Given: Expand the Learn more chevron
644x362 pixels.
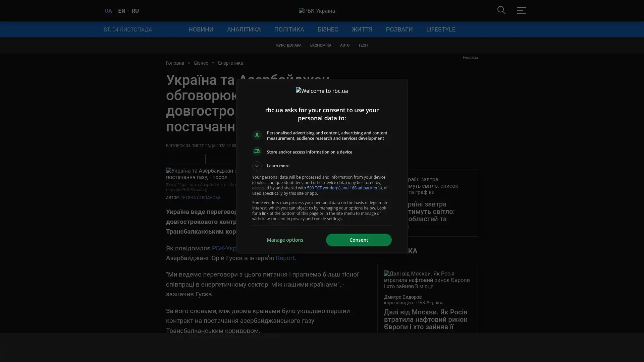Looking at the screenshot, I should click(257, 166).
